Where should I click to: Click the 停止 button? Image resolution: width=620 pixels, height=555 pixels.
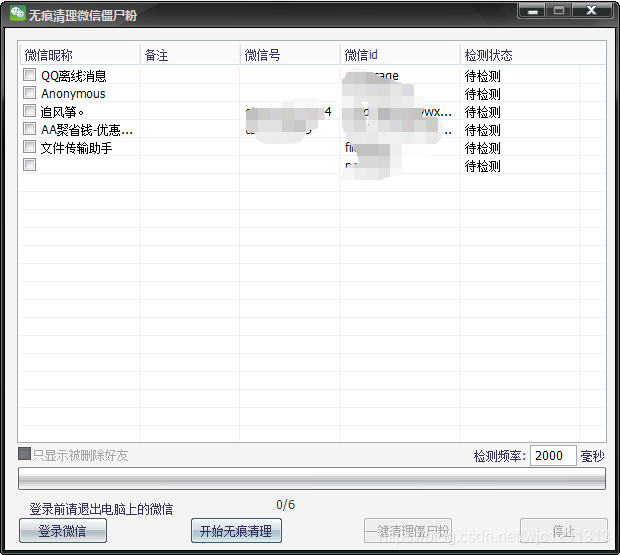pyautogui.click(x=563, y=530)
